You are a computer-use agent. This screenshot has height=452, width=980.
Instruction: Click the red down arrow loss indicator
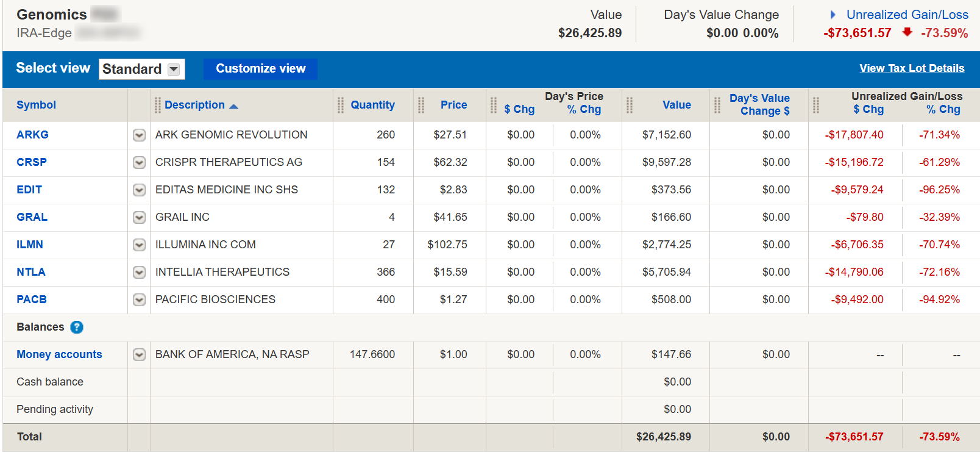(907, 32)
